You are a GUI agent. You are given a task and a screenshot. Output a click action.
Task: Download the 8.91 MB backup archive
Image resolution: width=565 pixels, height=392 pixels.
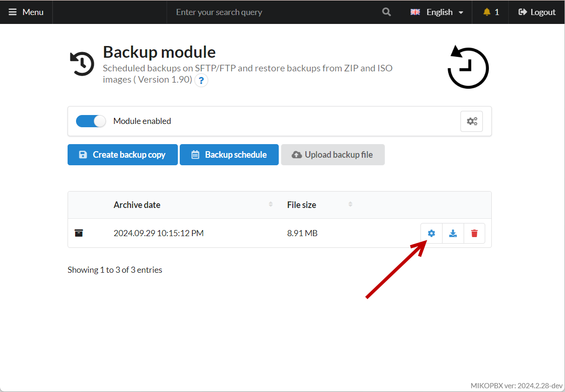click(453, 233)
